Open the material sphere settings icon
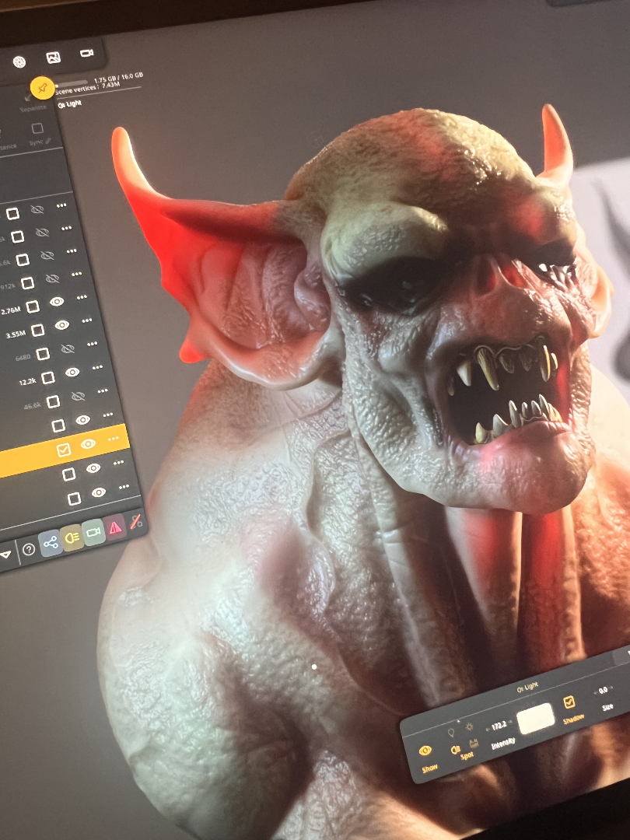This screenshot has height=840, width=630. (x=19, y=62)
